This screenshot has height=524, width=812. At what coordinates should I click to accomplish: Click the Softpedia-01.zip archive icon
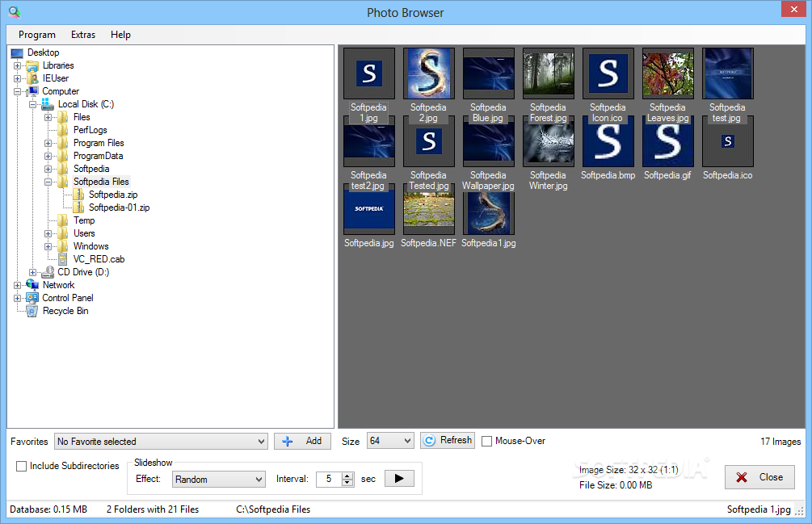pyautogui.click(x=78, y=208)
